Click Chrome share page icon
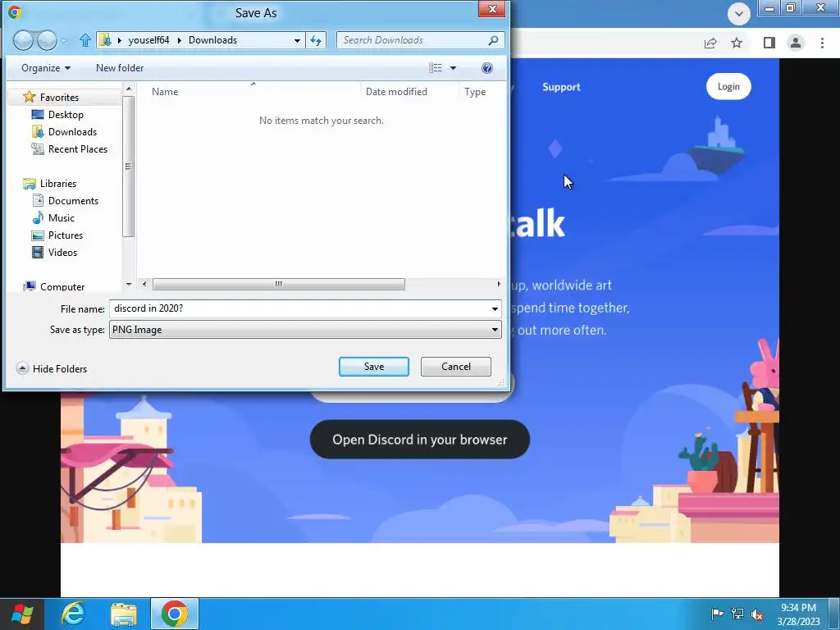 click(x=710, y=43)
